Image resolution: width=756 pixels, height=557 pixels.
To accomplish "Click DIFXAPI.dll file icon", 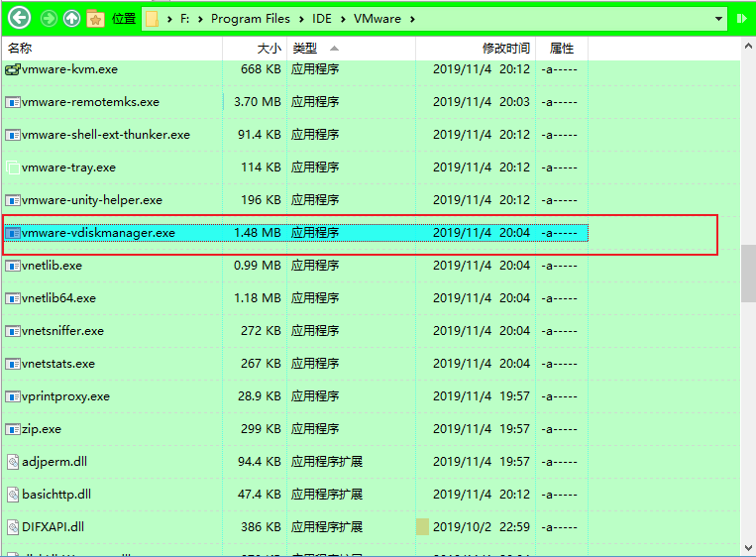I will point(13,527).
